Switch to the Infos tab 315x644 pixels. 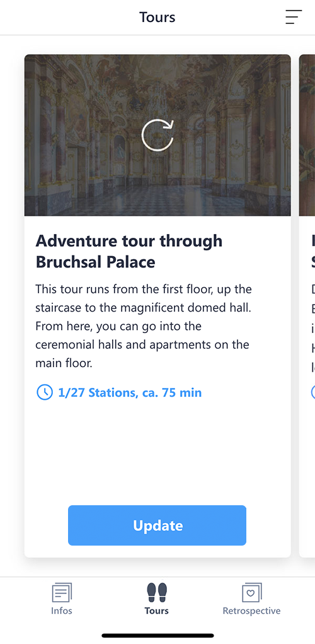62,599
